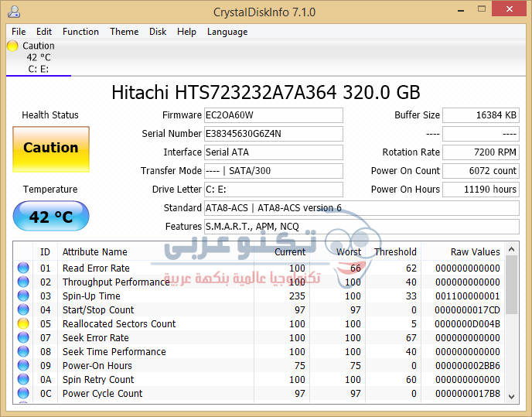Click raw value 001100000001

click(x=467, y=296)
